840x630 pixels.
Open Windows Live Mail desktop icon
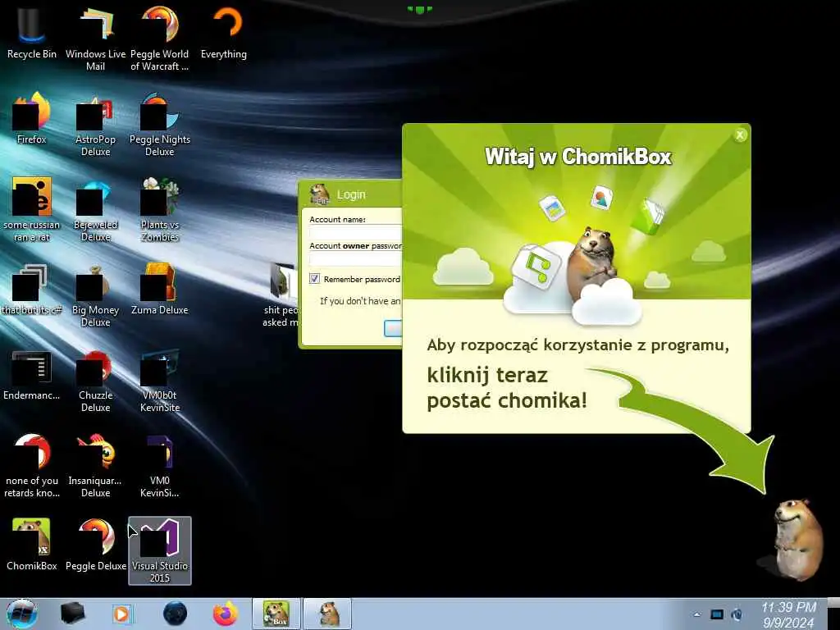[95, 39]
